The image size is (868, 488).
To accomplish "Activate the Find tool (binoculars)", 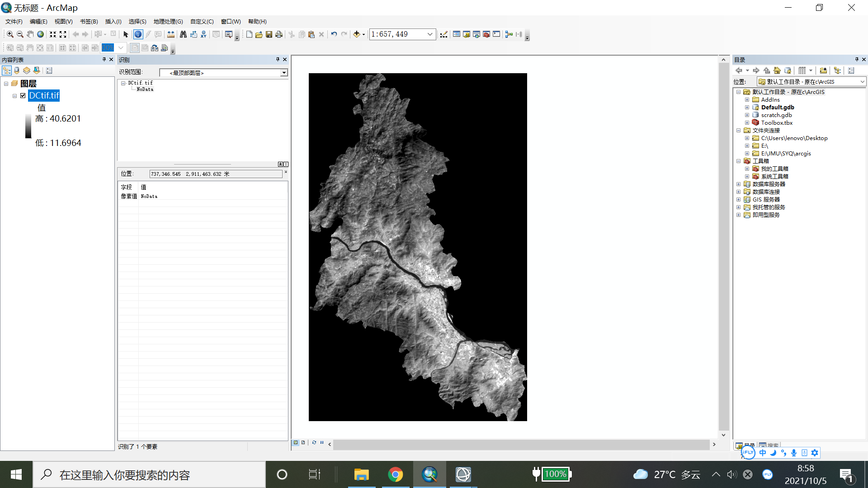I will coord(183,34).
